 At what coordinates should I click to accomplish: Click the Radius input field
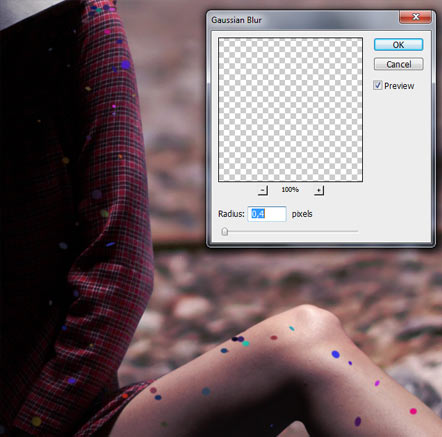tap(267, 214)
